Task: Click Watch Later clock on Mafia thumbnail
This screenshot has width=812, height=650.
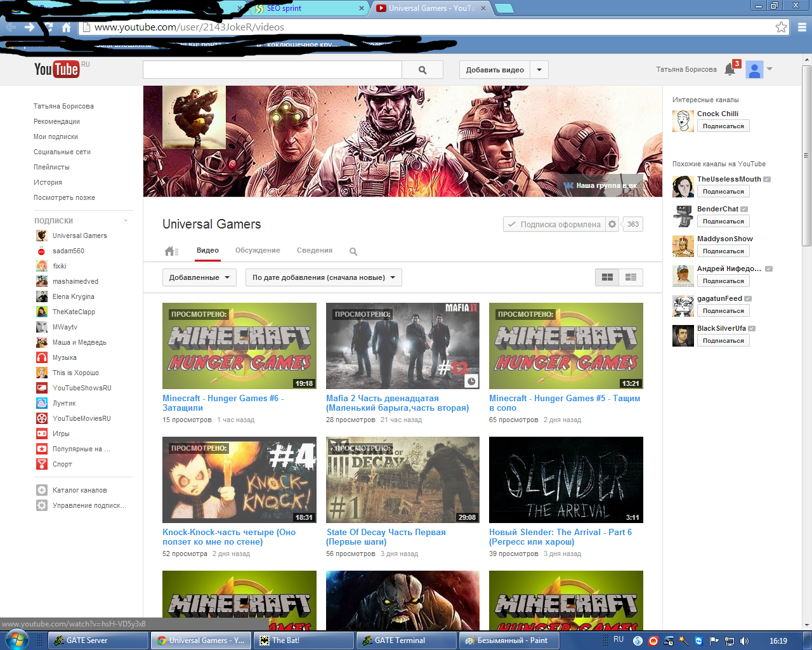Action: [471, 381]
